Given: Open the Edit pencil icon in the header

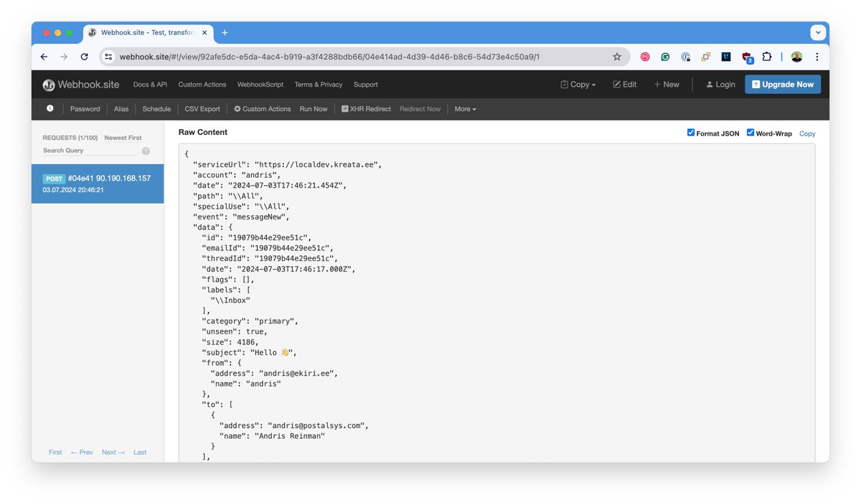Looking at the screenshot, I should [x=624, y=84].
